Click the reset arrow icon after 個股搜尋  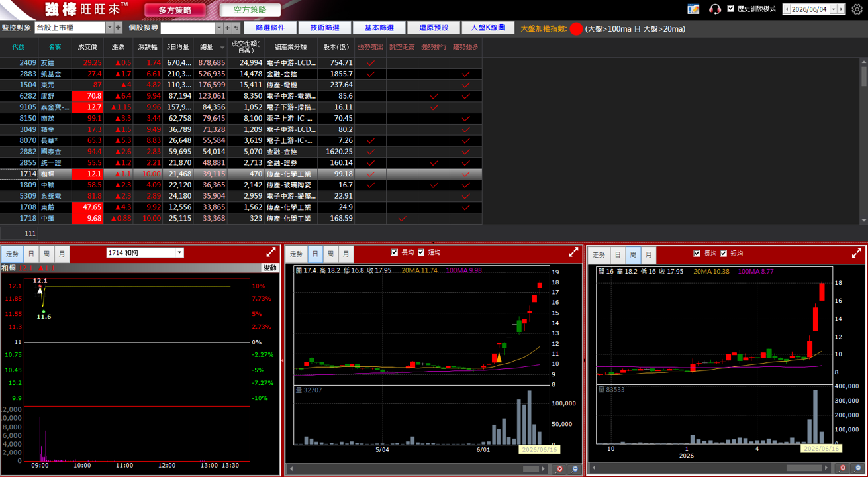click(x=236, y=28)
